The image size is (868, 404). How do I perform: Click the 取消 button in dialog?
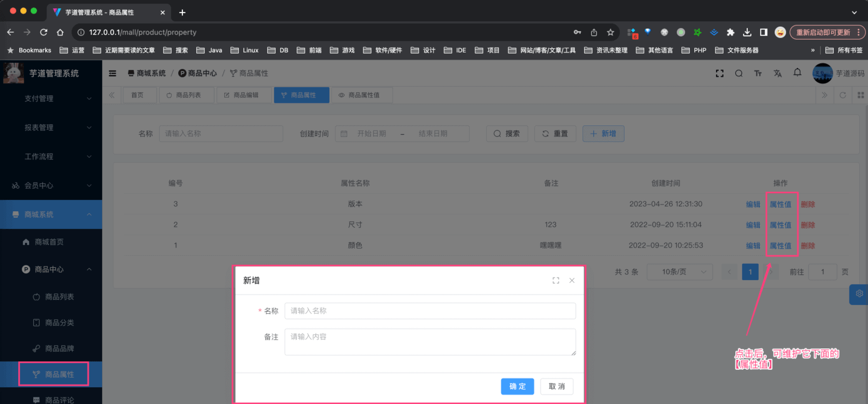556,386
